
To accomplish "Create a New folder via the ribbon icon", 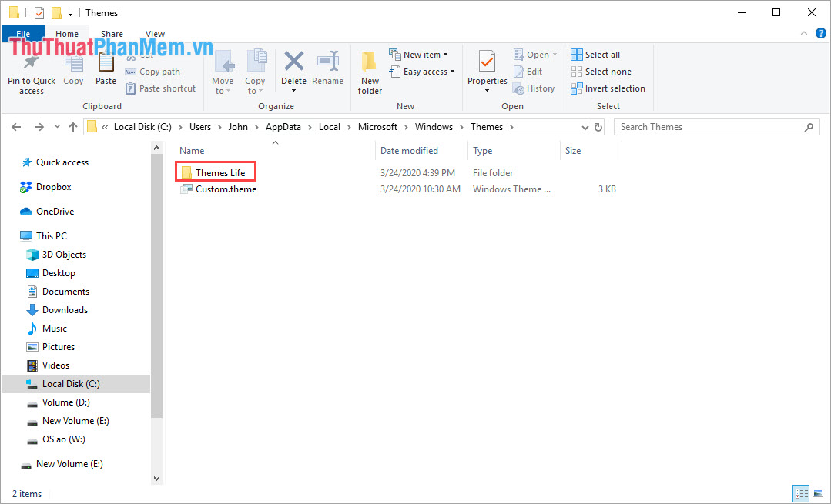I will pyautogui.click(x=369, y=71).
